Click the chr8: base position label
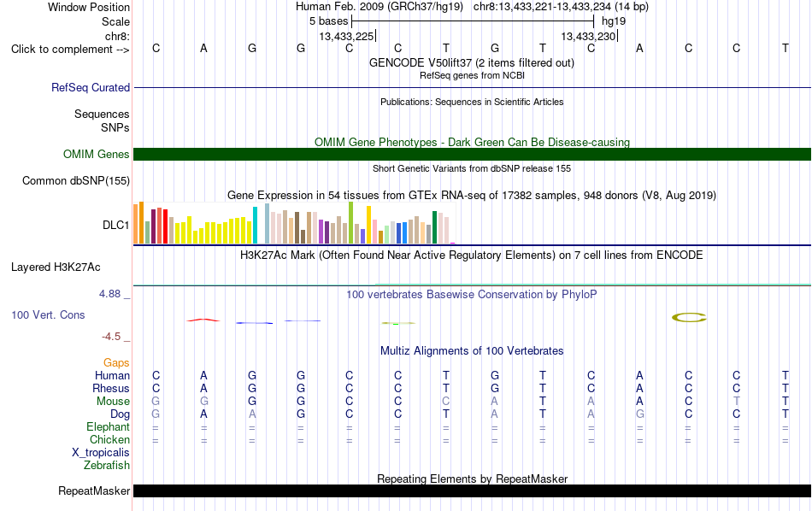 pos(117,36)
